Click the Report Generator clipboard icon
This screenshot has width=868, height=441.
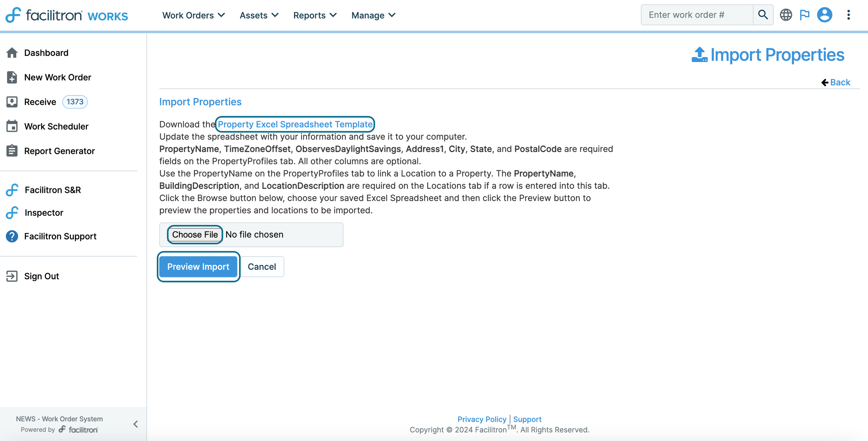[x=12, y=151]
